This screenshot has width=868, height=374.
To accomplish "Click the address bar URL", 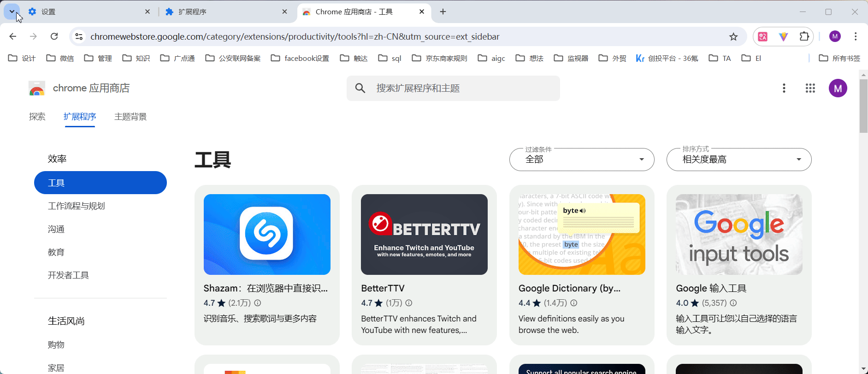I will coord(295,36).
